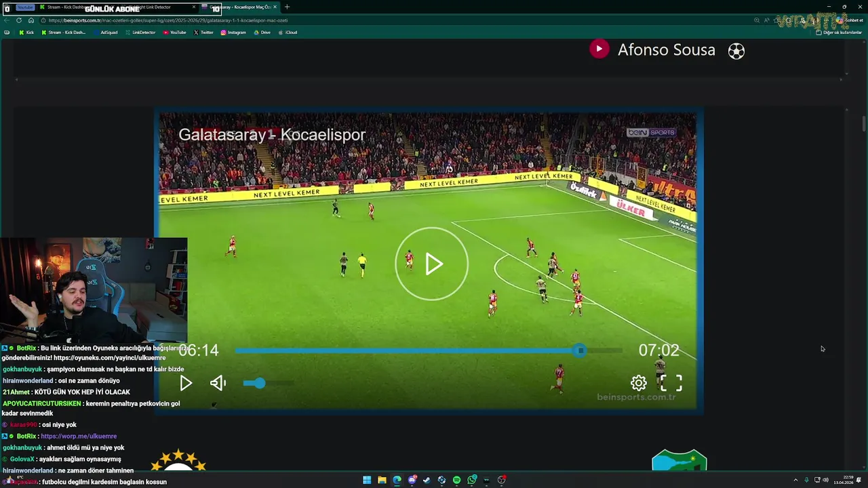
Task: Open the Instagram bookmark
Action: point(233,33)
